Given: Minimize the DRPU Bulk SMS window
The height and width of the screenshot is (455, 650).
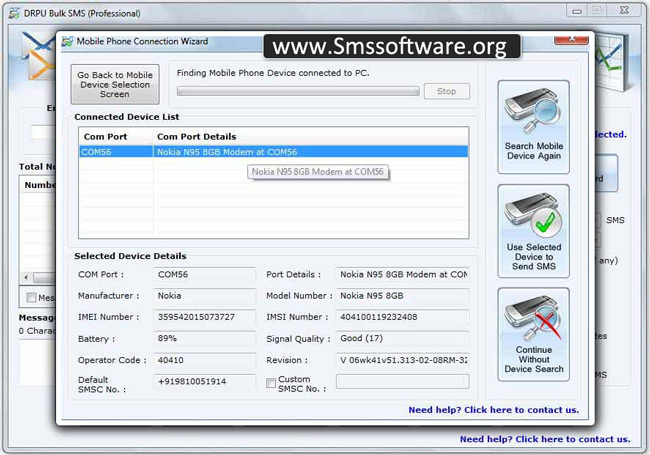Looking at the screenshot, I should pos(577,12).
